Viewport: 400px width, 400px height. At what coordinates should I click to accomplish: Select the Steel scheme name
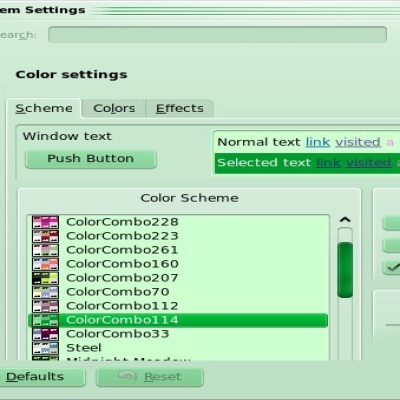pos(84,348)
